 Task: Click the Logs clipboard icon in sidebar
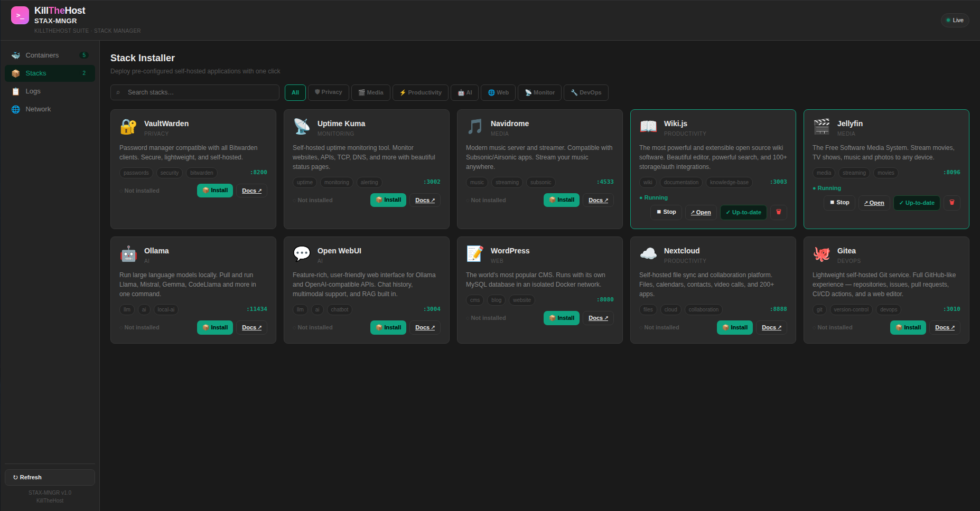[x=16, y=91]
